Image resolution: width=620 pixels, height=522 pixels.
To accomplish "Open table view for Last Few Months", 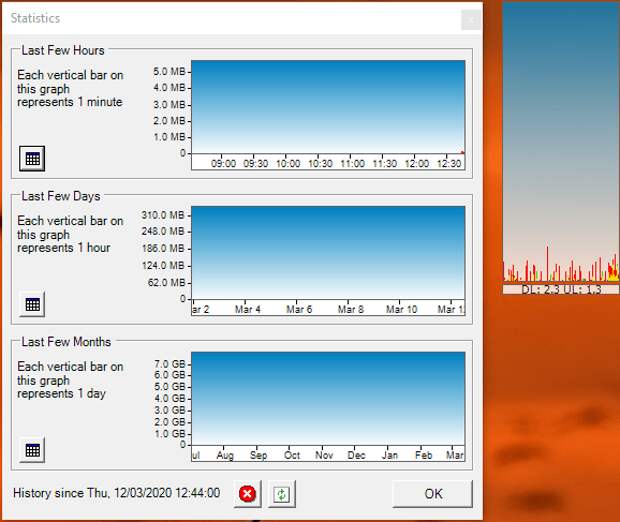I will pyautogui.click(x=32, y=450).
